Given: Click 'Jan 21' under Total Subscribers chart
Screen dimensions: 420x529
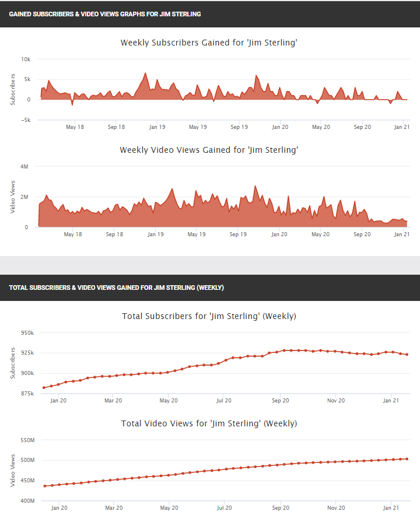Looking at the screenshot, I should (391, 401).
